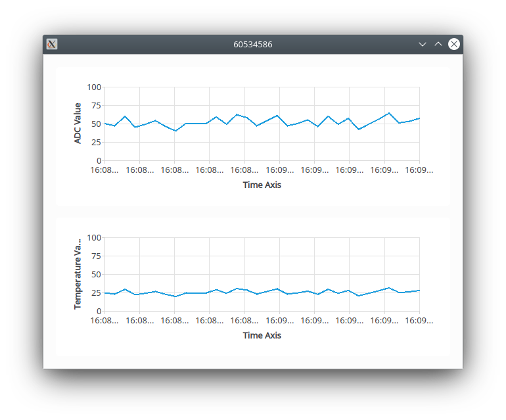The height and width of the screenshot is (420, 506).
Task: Click the 75 tick on Temperature chart
Action: [x=96, y=256]
